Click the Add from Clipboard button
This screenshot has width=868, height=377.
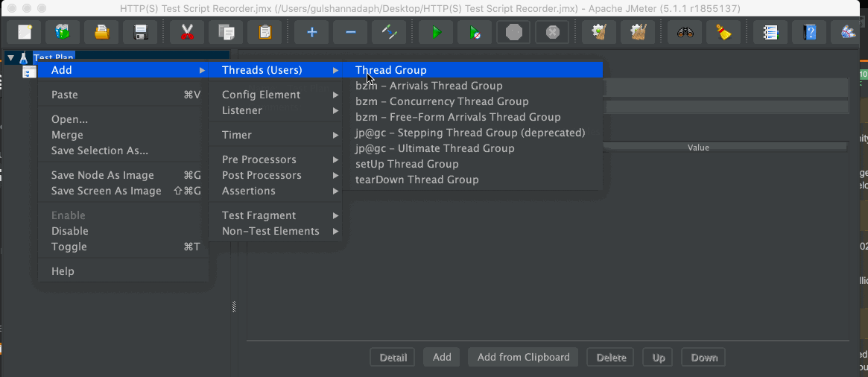pos(523,357)
